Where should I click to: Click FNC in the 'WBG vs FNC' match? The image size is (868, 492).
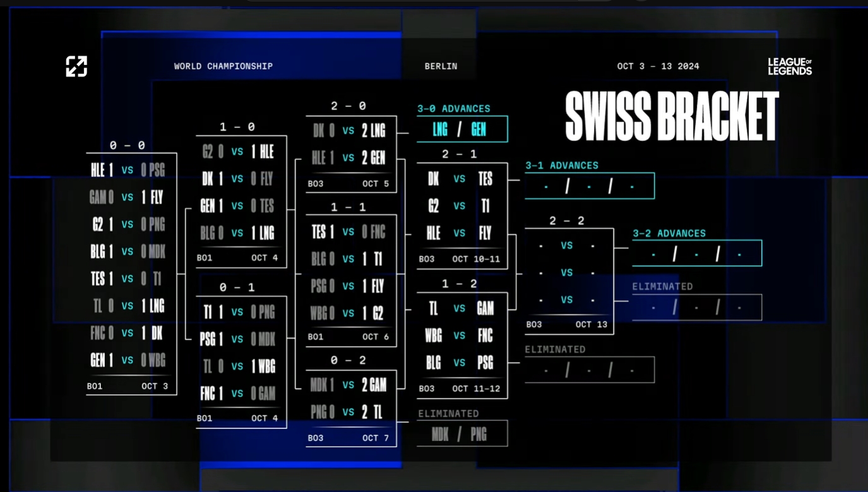coord(485,335)
